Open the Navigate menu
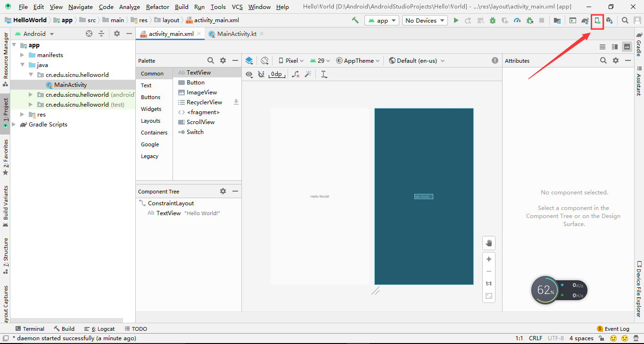 80,7
